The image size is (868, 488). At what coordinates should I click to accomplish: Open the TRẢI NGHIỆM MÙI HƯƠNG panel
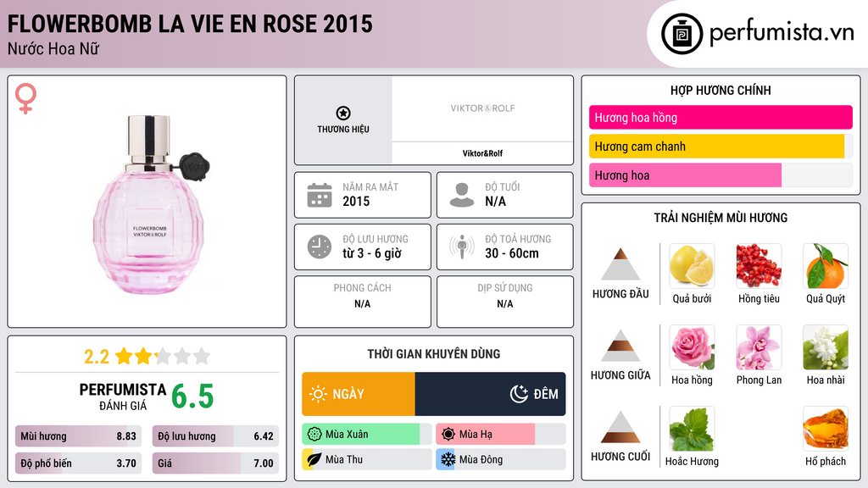coord(721,217)
